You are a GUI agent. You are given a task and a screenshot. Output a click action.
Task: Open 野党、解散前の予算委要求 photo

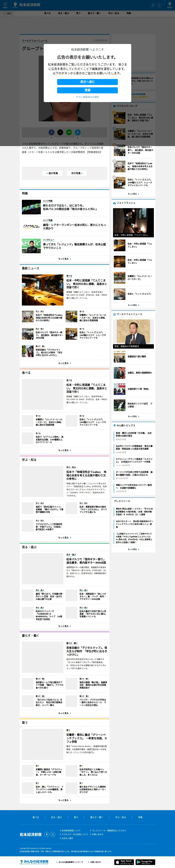[134, 334]
